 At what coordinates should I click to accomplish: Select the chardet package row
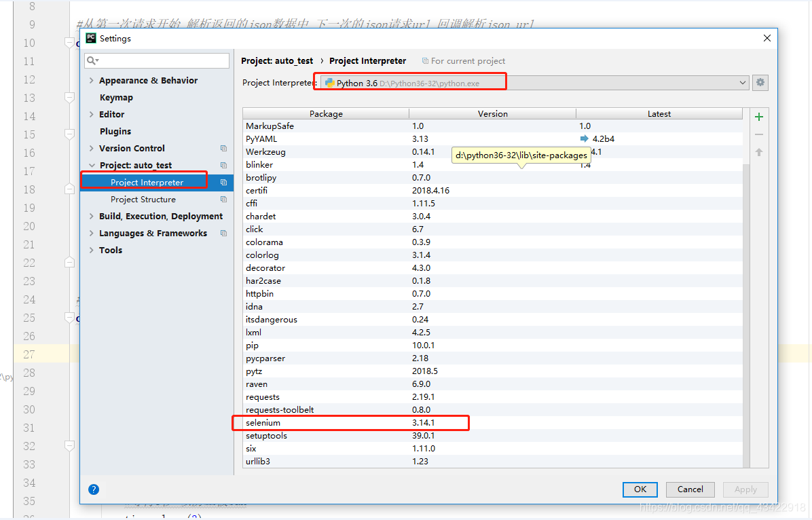click(492, 217)
